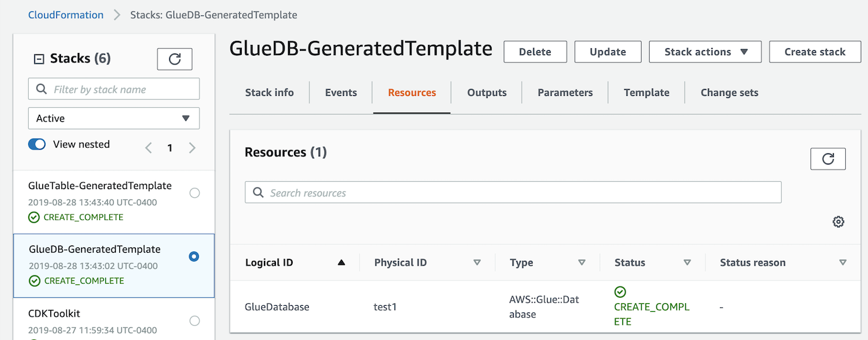The height and width of the screenshot is (340, 868).
Task: Open the Active stack filter dropdown
Action: pos(114,119)
